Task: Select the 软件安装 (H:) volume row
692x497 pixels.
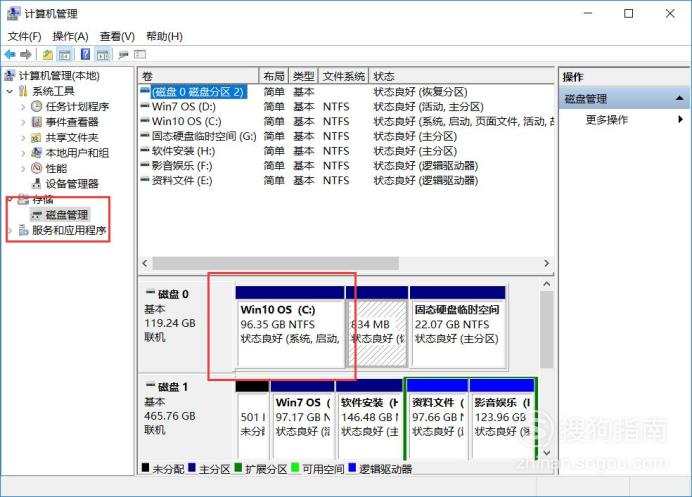Action: point(346,151)
